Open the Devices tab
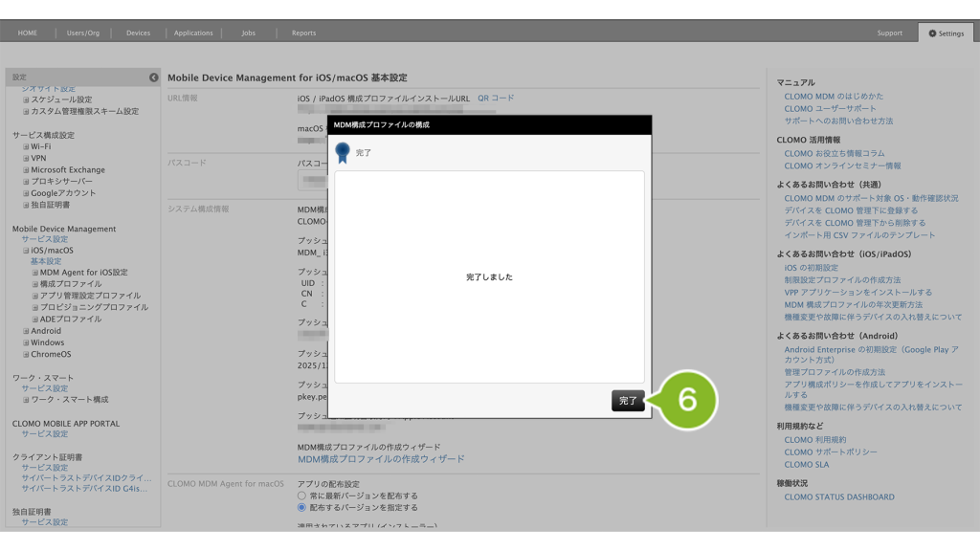 pyautogui.click(x=138, y=33)
